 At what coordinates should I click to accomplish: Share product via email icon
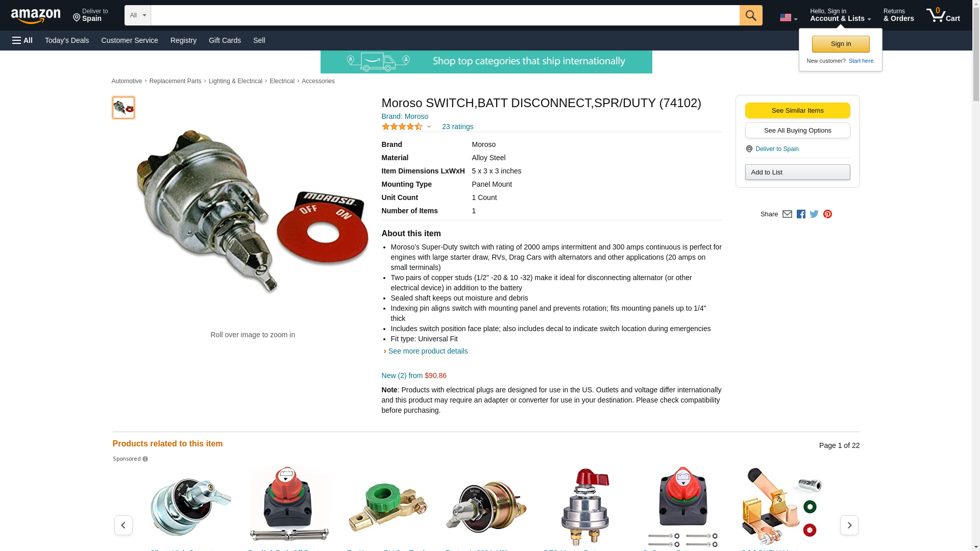787,214
